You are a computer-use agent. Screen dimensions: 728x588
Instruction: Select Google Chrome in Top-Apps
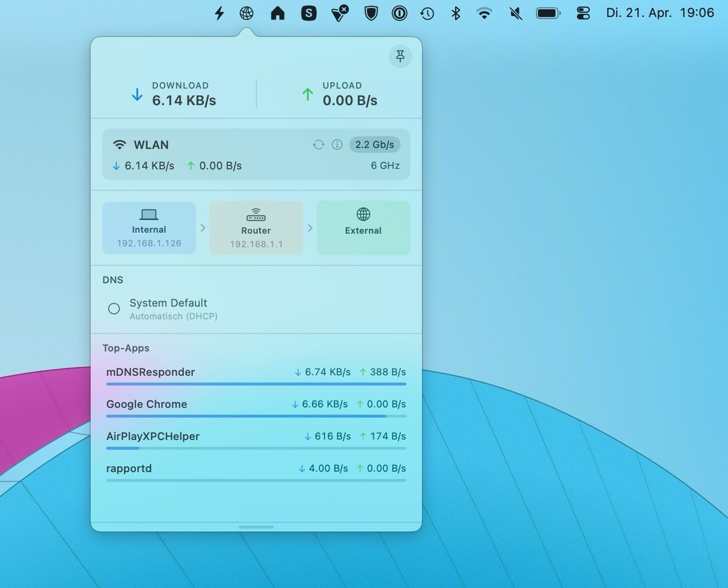(146, 404)
